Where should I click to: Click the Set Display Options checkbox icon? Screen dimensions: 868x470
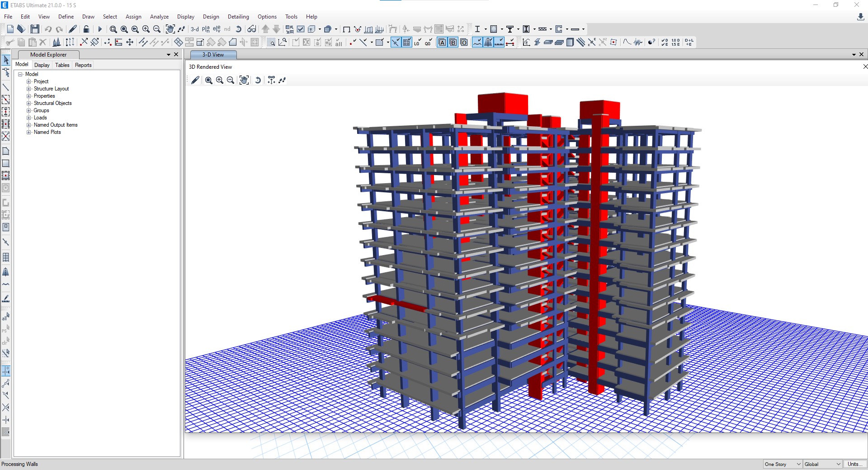[301, 29]
